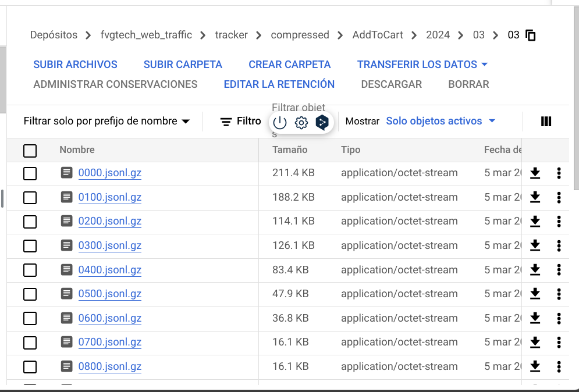Click the Filtro filter icon
Image resolution: width=579 pixels, height=392 pixels.
click(x=226, y=122)
